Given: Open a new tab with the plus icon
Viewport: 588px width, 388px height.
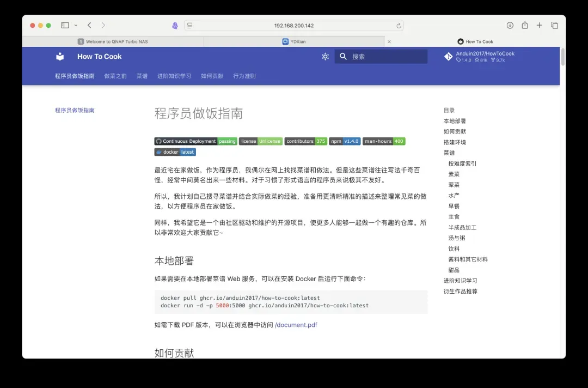Looking at the screenshot, I should (x=540, y=26).
